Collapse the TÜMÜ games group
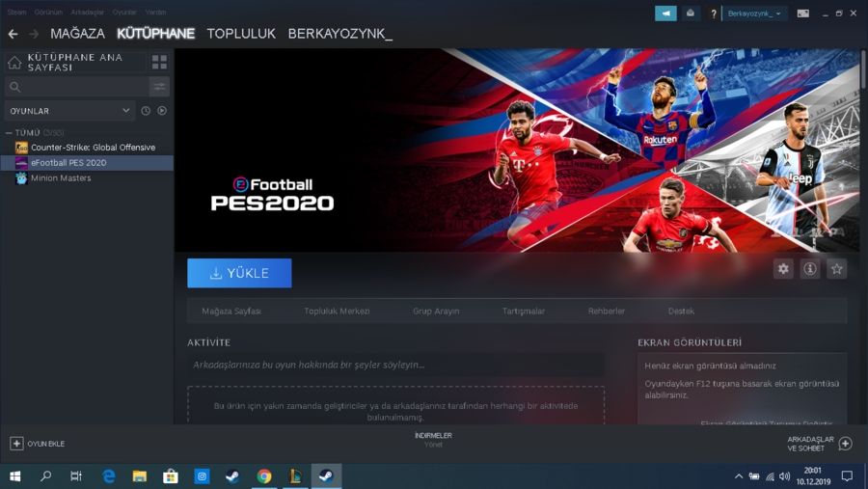This screenshot has width=868, height=489. pyautogui.click(x=9, y=133)
